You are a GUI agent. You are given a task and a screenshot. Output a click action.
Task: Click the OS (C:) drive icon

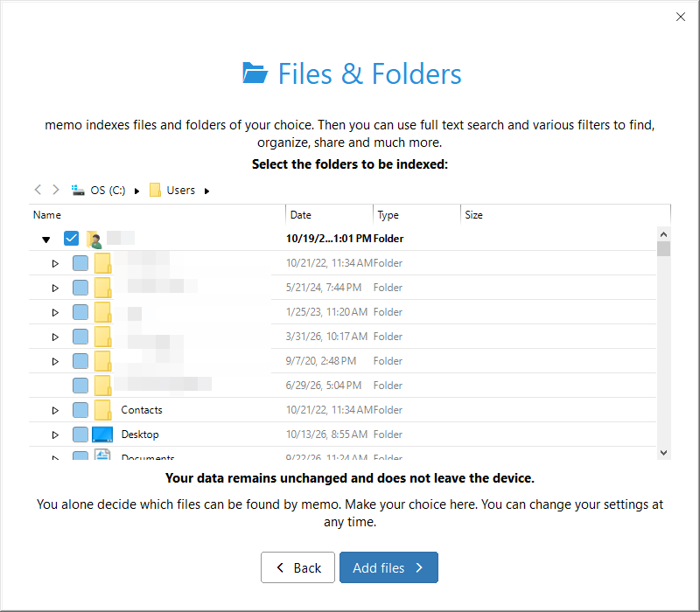point(78,190)
